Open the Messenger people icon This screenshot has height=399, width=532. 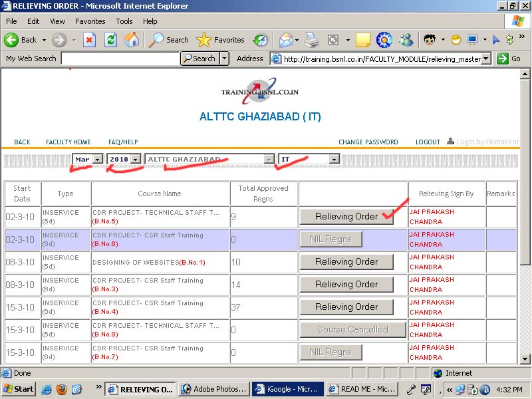pyautogui.click(x=406, y=40)
